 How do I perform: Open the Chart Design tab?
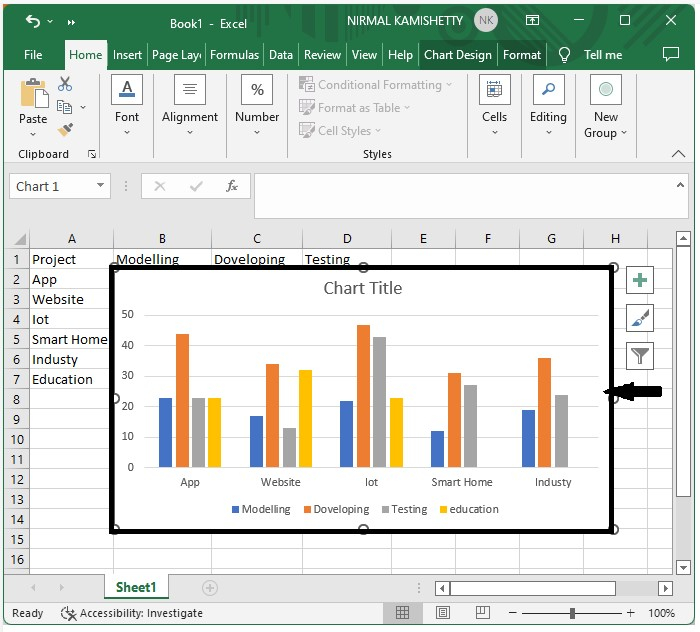click(x=457, y=55)
